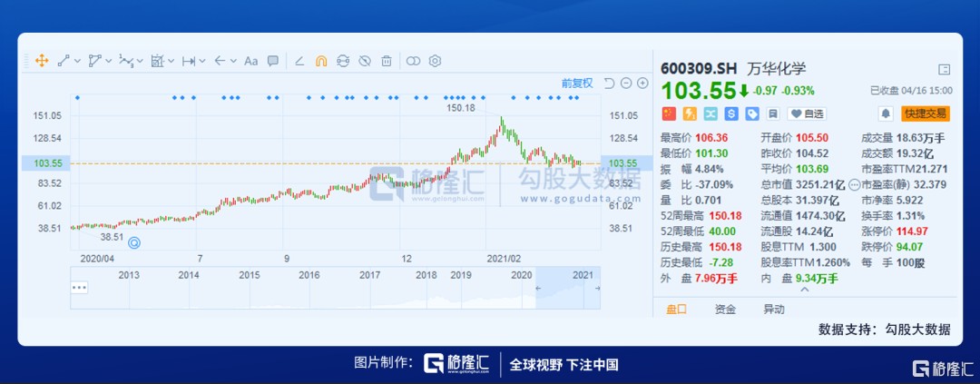Click the toolbar drag handle grip
980x384 pixels.
[25, 61]
